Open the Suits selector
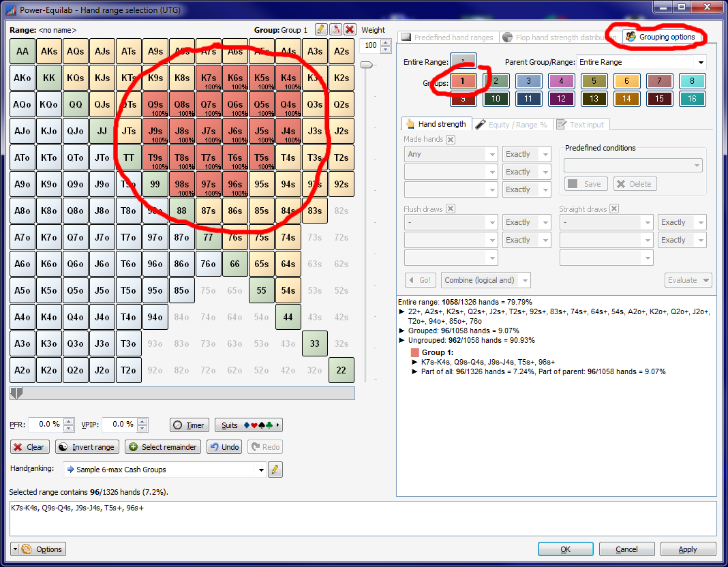Screen dimensions: 728x567 [248, 425]
